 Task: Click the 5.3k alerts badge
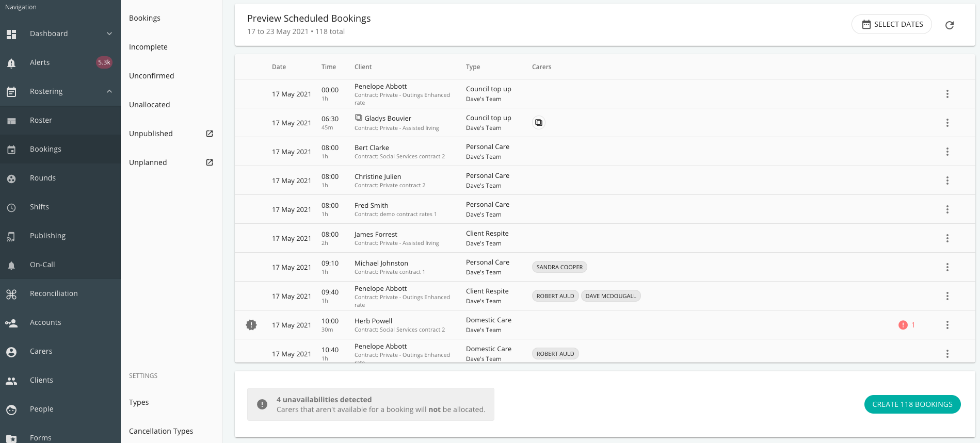click(x=104, y=62)
